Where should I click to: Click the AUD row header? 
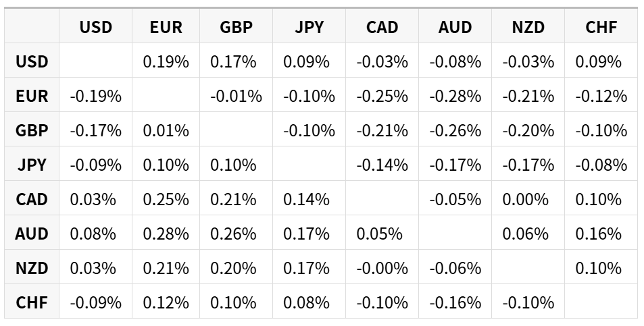click(x=32, y=233)
